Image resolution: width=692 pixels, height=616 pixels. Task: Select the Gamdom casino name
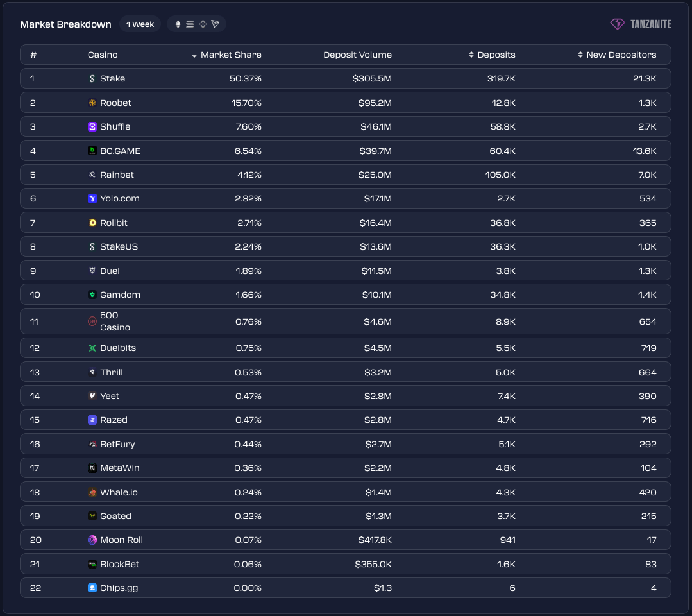[x=120, y=295]
